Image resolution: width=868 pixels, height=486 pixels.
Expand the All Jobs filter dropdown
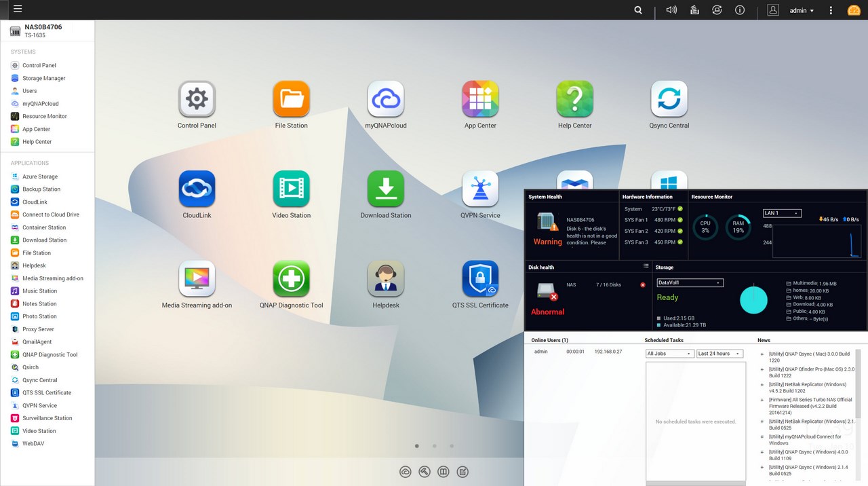[x=670, y=354]
